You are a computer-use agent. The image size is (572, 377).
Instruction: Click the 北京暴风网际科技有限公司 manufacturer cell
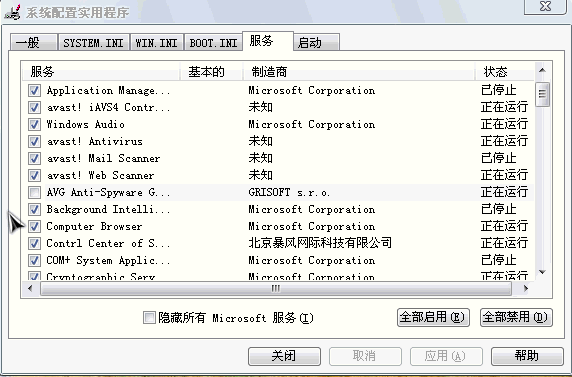pos(320,243)
